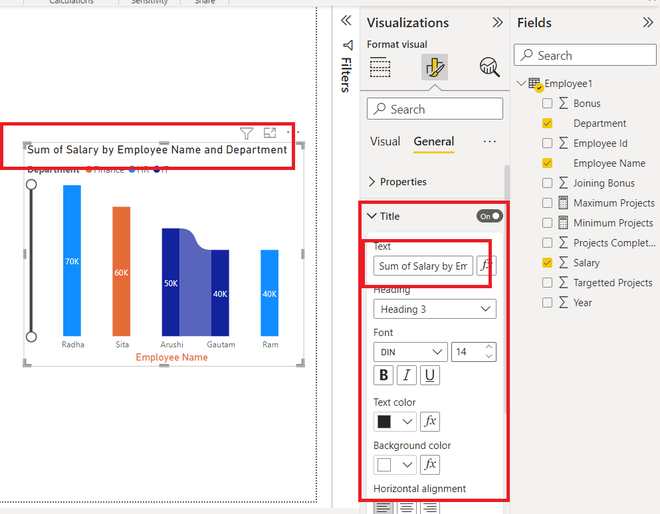The image size is (660, 514).
Task: Turn off the Title toggle
Action: (490, 216)
